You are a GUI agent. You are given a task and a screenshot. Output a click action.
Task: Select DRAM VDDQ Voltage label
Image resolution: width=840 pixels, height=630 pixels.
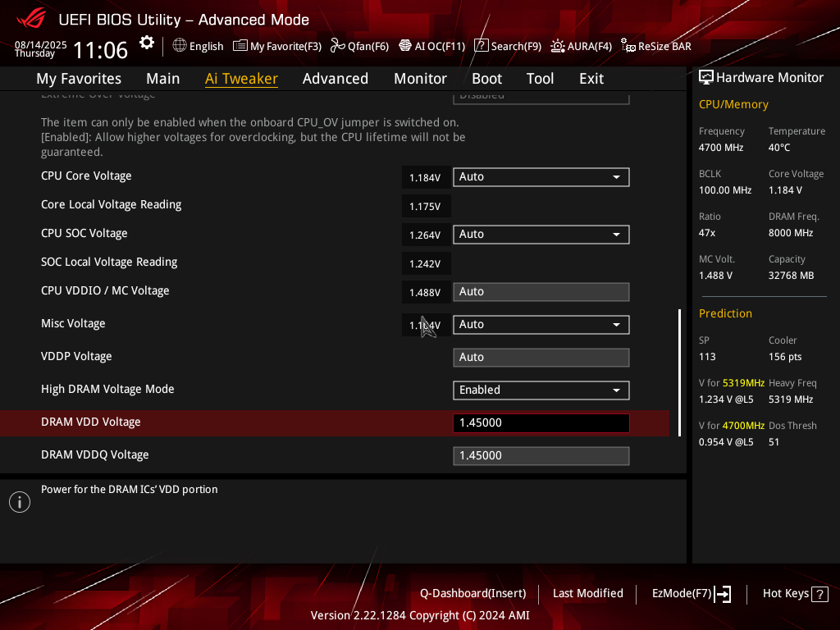coord(95,454)
